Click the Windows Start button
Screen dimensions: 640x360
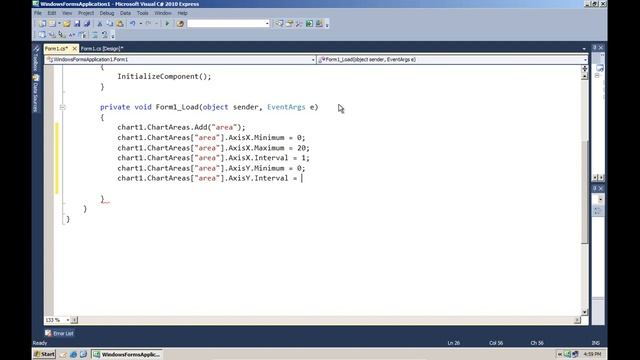click(44, 354)
